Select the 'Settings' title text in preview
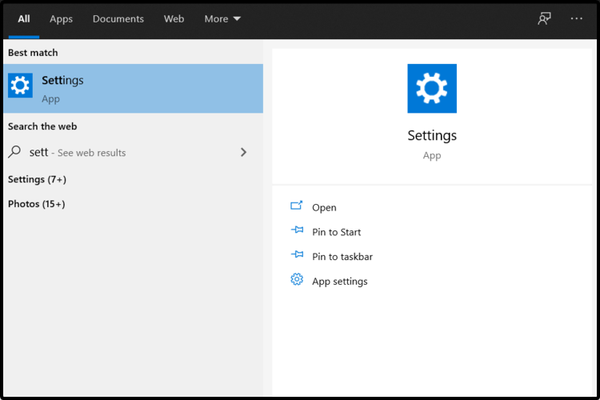600x400 pixels. tap(432, 135)
